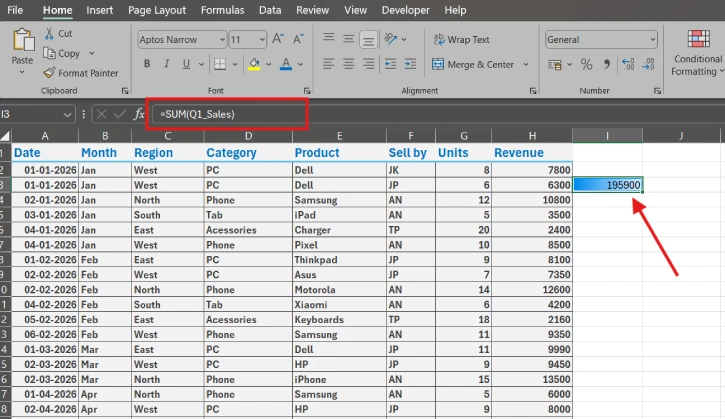Click the Copy icon
This screenshot has width=725, height=419.
point(49,53)
